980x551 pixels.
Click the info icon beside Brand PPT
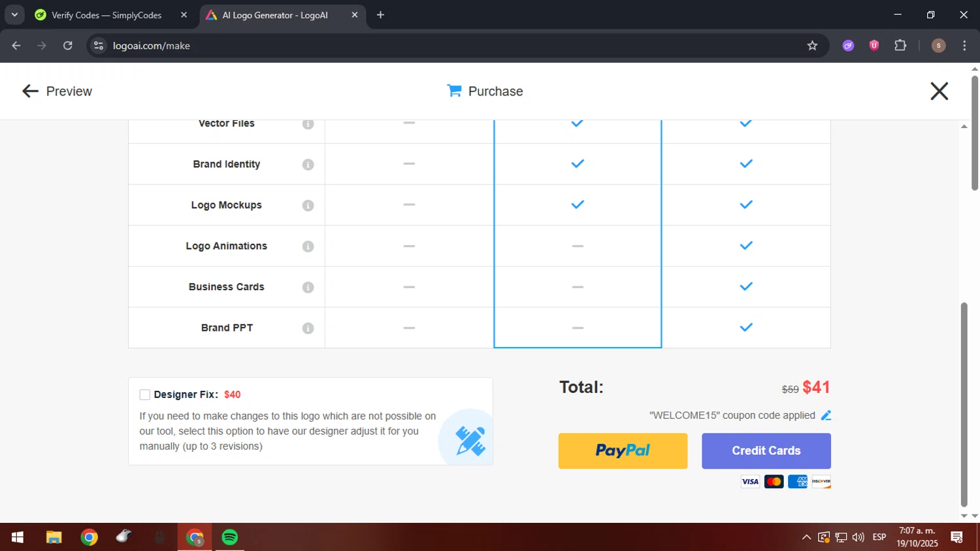tap(308, 328)
